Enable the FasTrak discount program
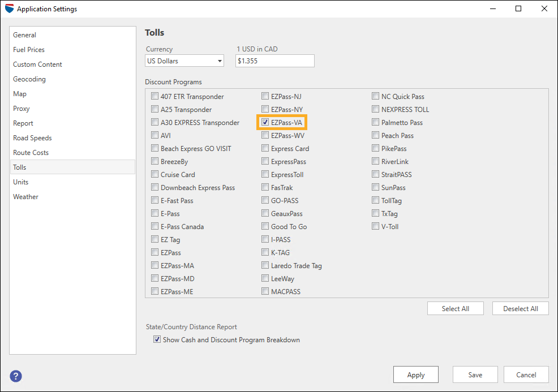 264,187
